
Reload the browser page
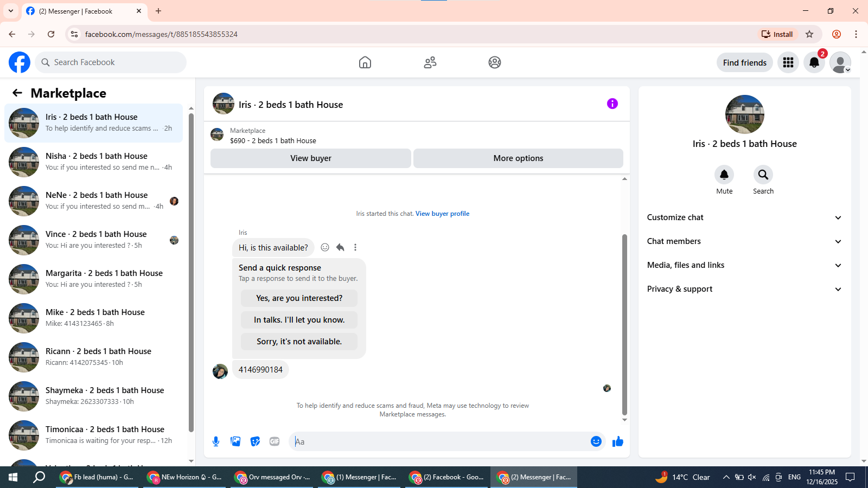(51, 34)
